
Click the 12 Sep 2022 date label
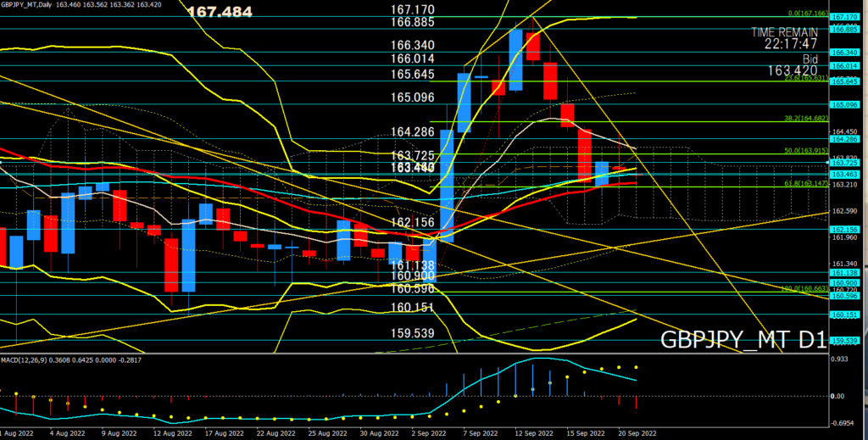534,433
